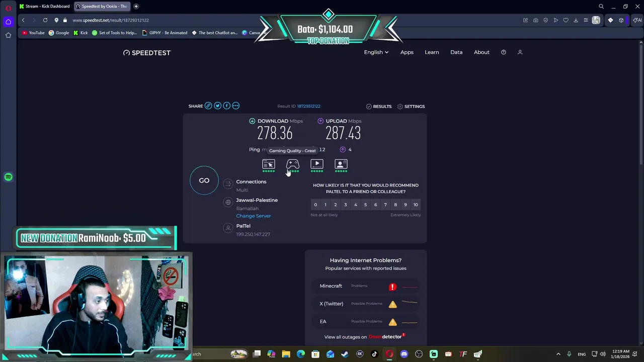
Task: Open speedtest SETTINGS
Action: point(411,107)
